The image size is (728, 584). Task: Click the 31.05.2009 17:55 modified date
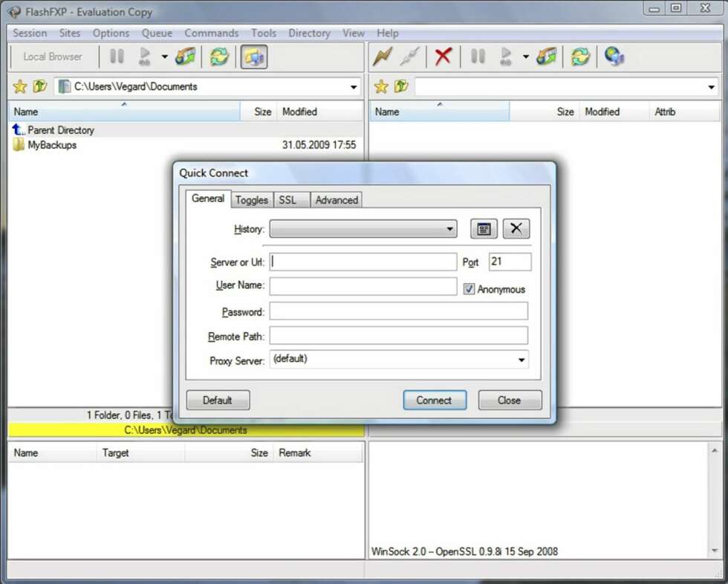click(319, 145)
